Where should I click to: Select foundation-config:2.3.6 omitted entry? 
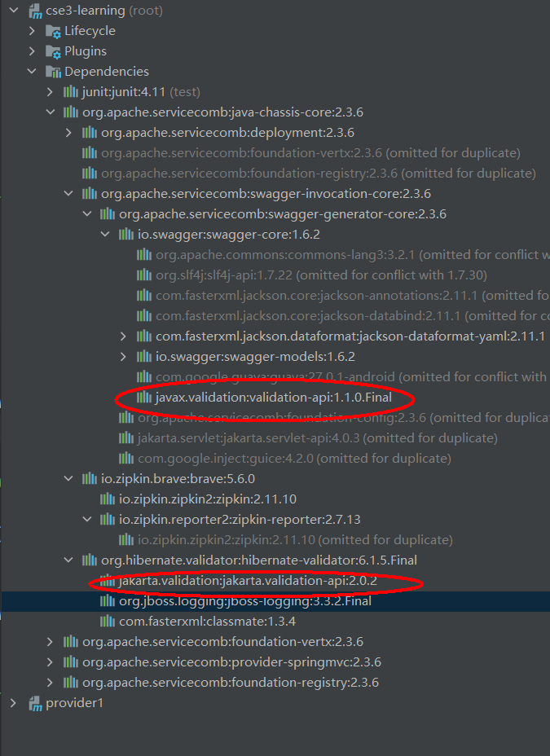(x=344, y=418)
